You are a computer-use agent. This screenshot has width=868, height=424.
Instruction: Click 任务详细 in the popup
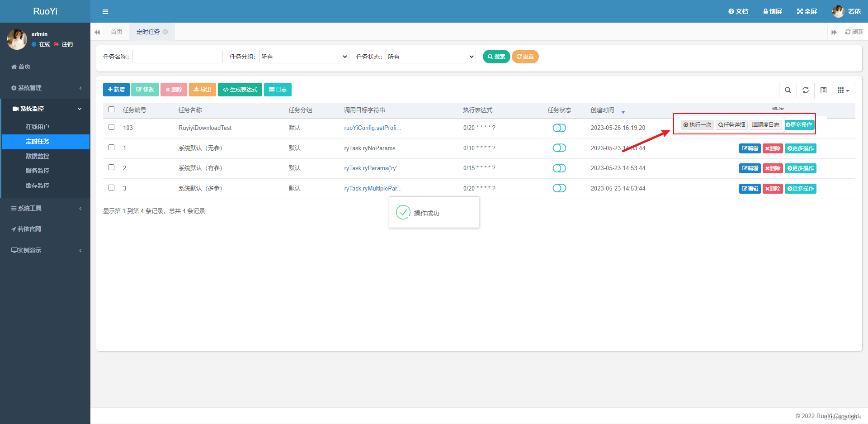731,125
